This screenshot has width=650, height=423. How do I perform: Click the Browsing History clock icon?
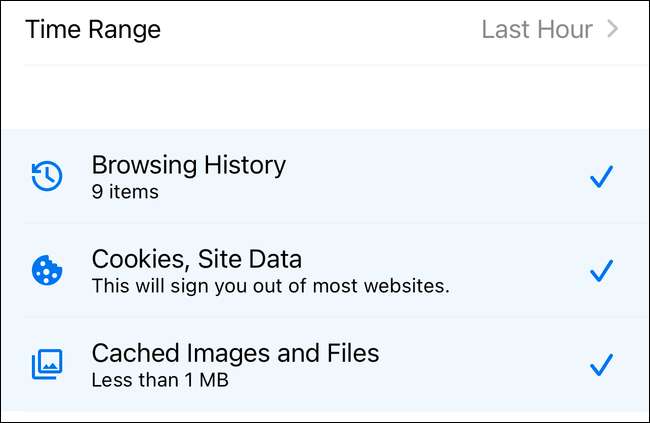(x=46, y=177)
